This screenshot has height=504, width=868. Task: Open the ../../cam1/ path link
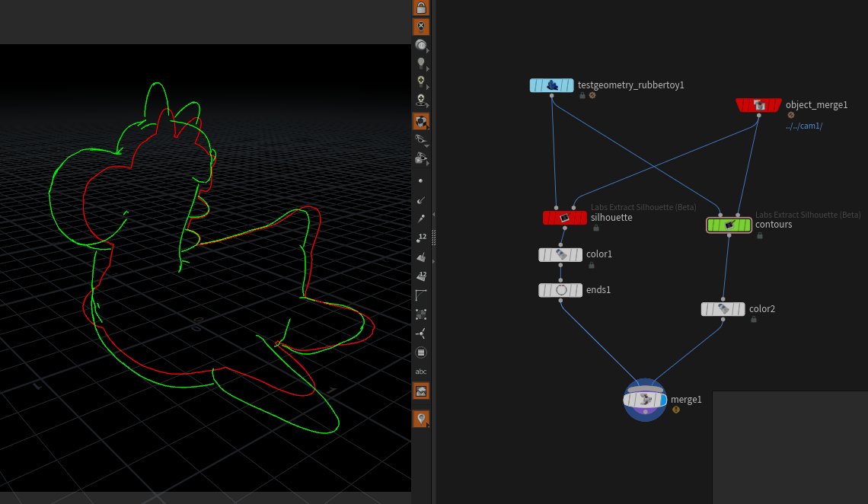click(804, 126)
